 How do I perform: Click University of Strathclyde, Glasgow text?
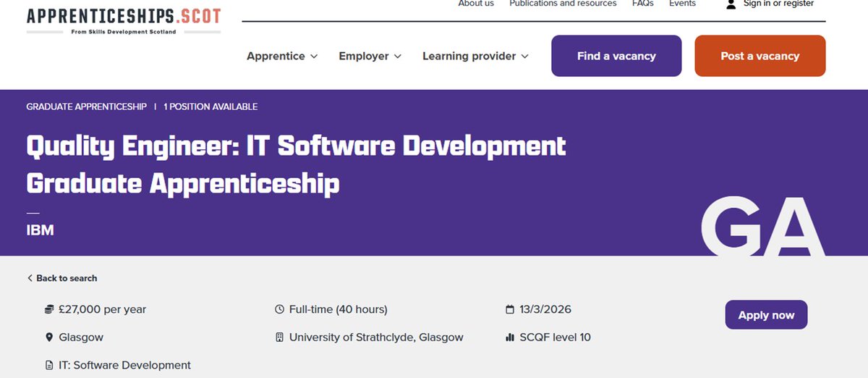coord(376,337)
